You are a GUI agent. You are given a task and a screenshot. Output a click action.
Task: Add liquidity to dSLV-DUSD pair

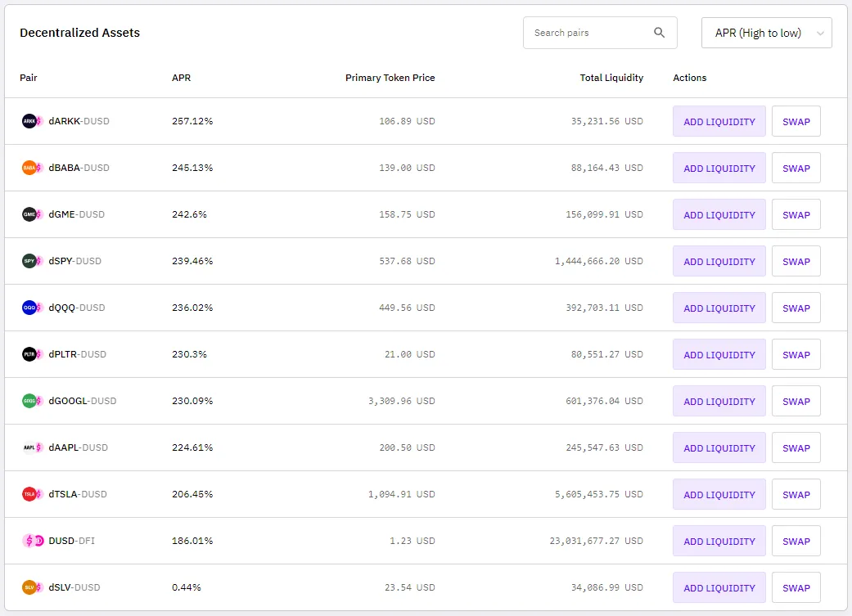[x=719, y=588]
